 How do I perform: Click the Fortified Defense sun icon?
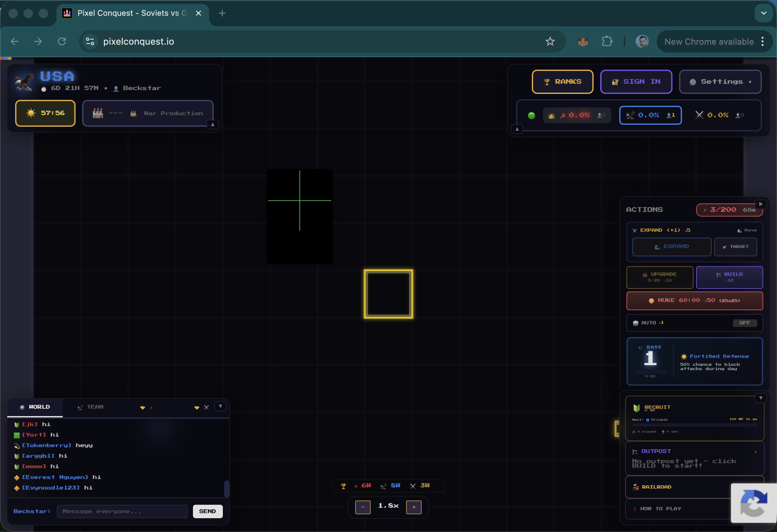pos(684,356)
